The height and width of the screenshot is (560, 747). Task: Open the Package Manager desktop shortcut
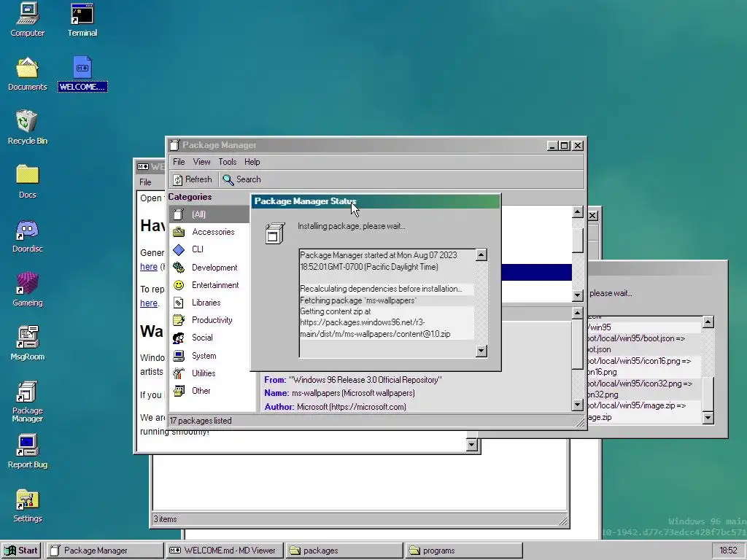[27, 402]
